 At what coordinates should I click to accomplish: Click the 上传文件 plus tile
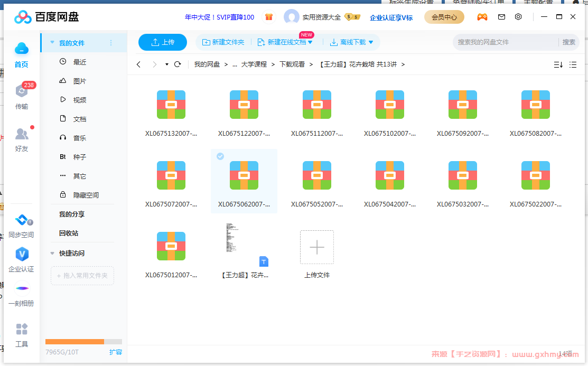click(317, 248)
